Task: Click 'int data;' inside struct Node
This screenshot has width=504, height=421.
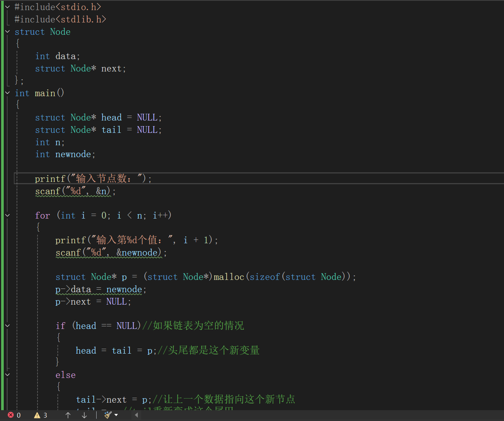Action: 57,56
